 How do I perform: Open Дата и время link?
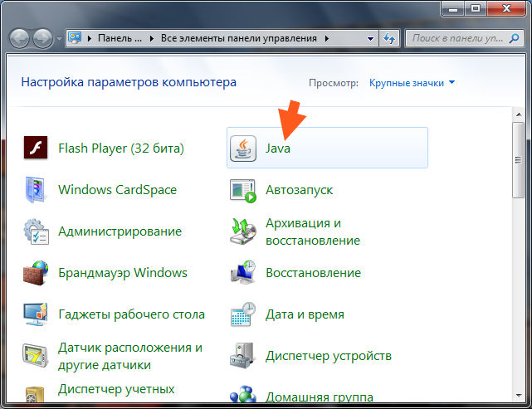tap(305, 314)
